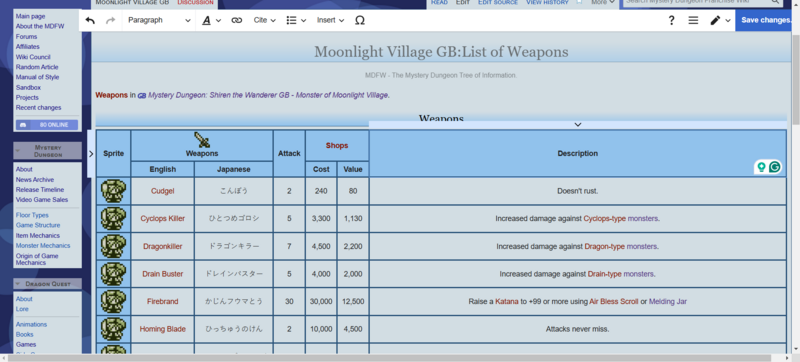Screen dimensions: 800x362
Task: Collapse the Mystery Dungeon sidebar section
Action: point(18,151)
